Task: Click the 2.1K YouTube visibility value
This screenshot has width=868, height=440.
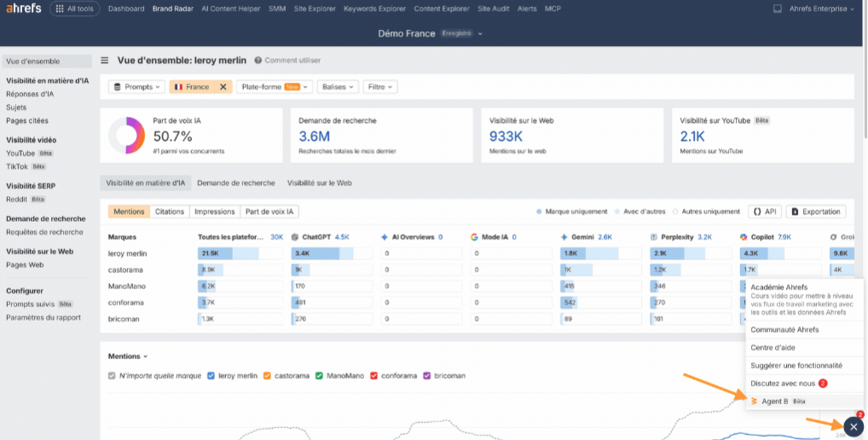Action: click(692, 136)
